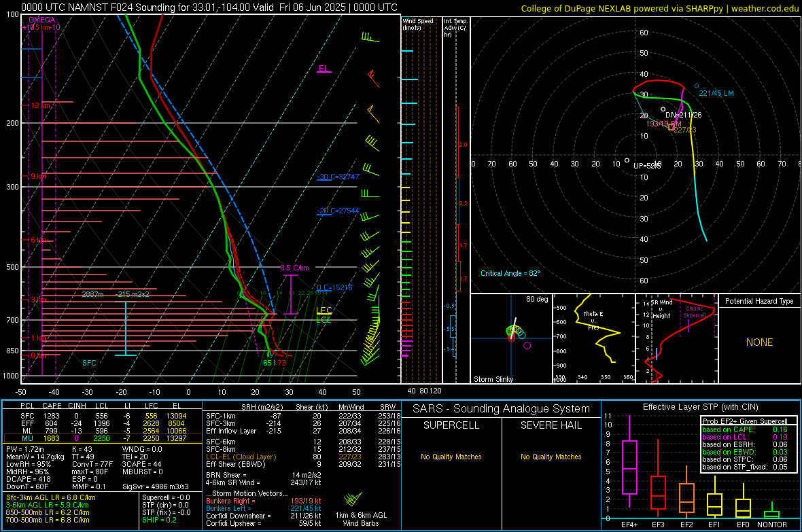Image resolution: width=802 pixels, height=532 pixels.
Task: Click No Quality Matches under SUPERCELL
Action: pyautogui.click(x=451, y=457)
